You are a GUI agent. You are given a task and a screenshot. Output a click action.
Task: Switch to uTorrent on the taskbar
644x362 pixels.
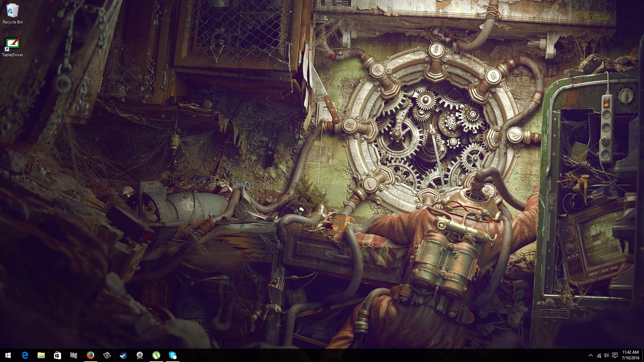(156, 355)
